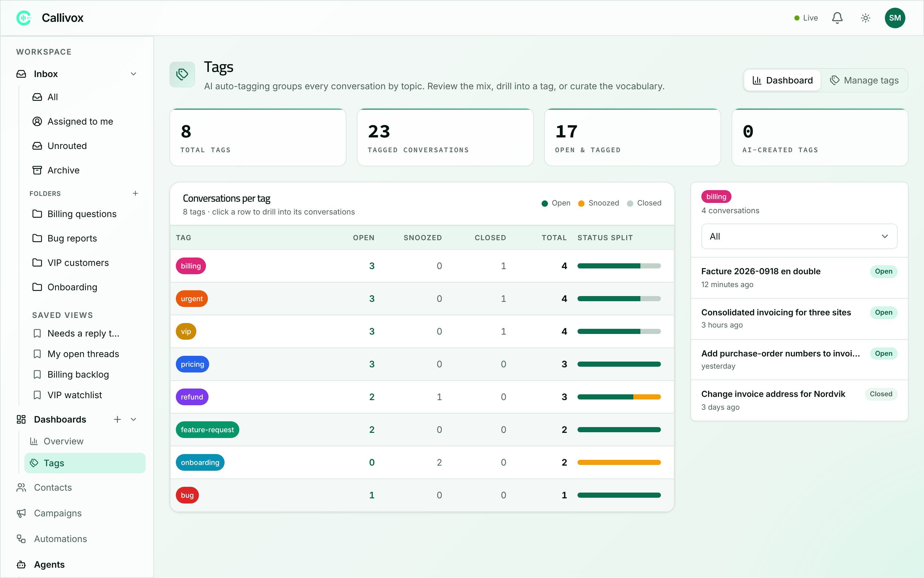This screenshot has width=924, height=578.
Task: Toggle light theme sun icon
Action: point(865,18)
